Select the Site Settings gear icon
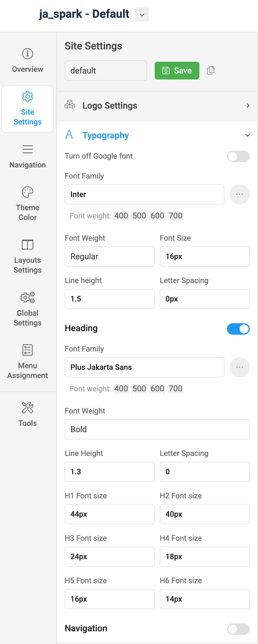Image resolution: width=258 pixels, height=644 pixels. (27, 96)
